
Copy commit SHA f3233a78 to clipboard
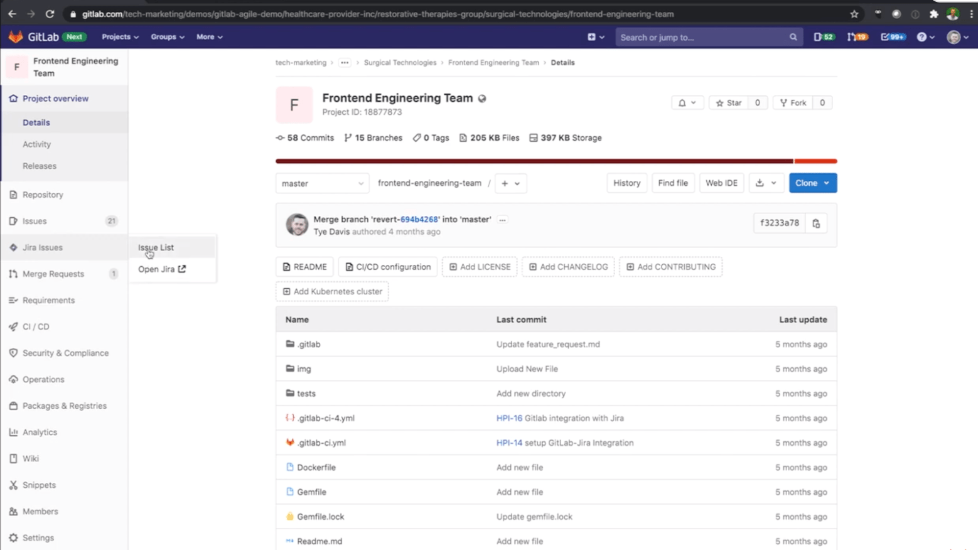coord(816,223)
